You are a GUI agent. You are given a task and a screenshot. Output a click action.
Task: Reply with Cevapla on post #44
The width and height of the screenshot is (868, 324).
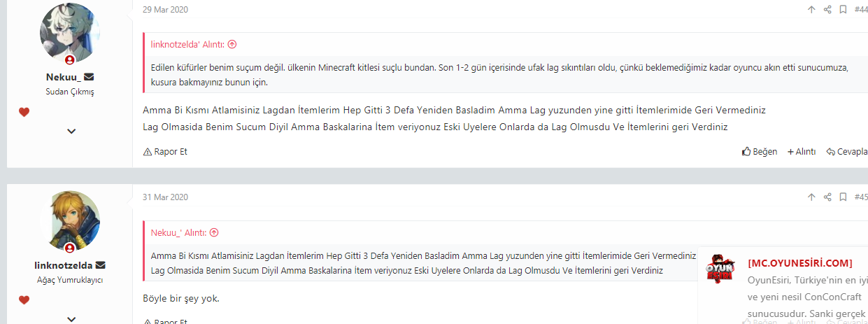tap(847, 151)
